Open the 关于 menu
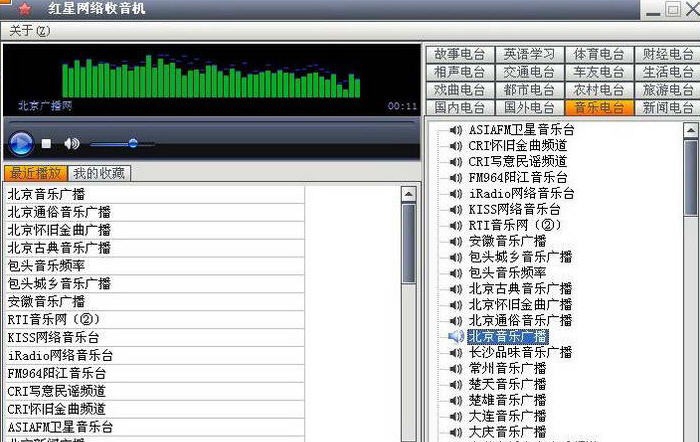Screen dimensions: 700x442 (29, 31)
